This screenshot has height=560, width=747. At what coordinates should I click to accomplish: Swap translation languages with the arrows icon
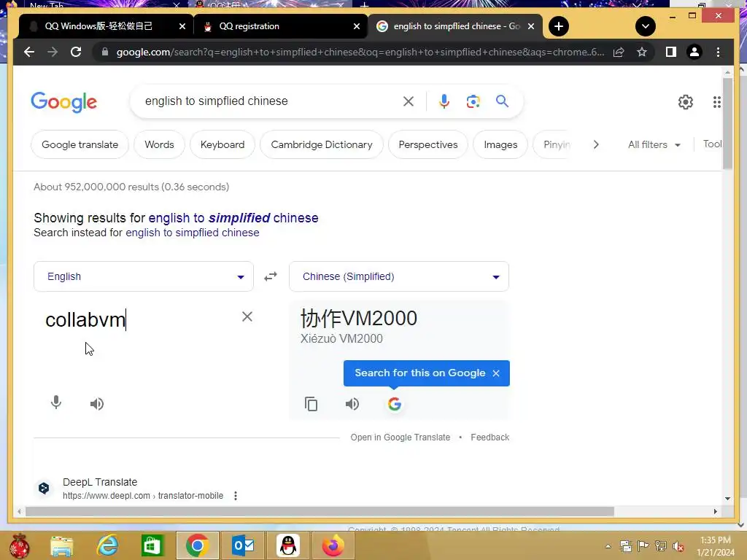click(271, 276)
